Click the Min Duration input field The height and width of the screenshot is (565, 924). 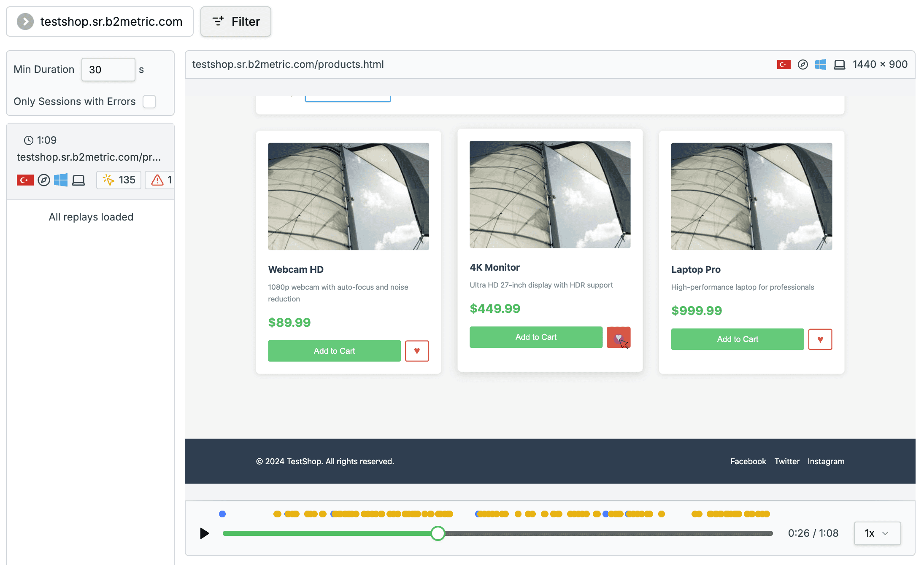tap(108, 70)
